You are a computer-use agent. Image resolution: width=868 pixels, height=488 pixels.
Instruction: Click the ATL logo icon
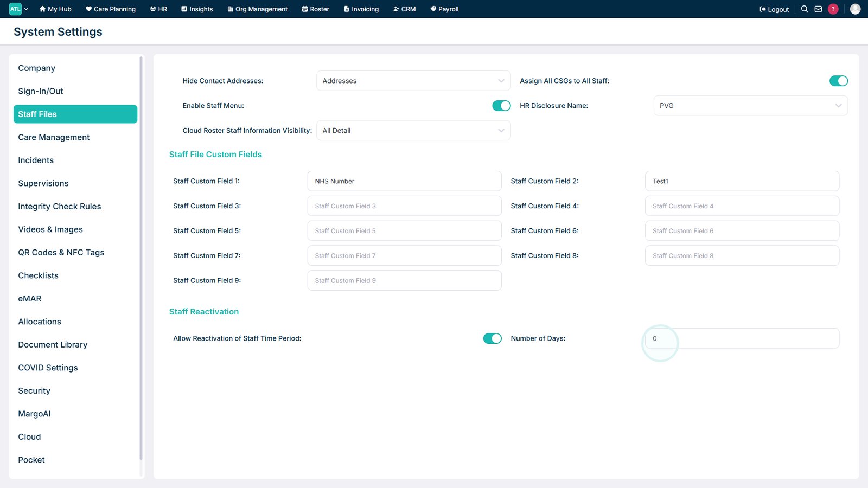pyautogui.click(x=15, y=9)
